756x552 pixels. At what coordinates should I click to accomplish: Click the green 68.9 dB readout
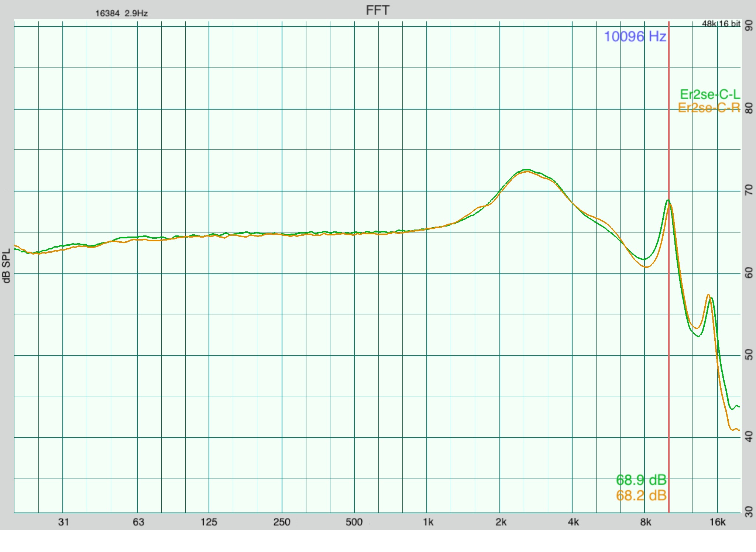[x=641, y=480]
